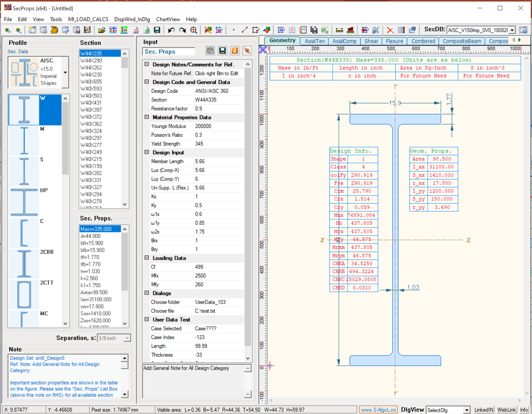Click the Member Length value 5.66
Image resolution: width=532 pixels, height=414 pixels.
(x=219, y=161)
